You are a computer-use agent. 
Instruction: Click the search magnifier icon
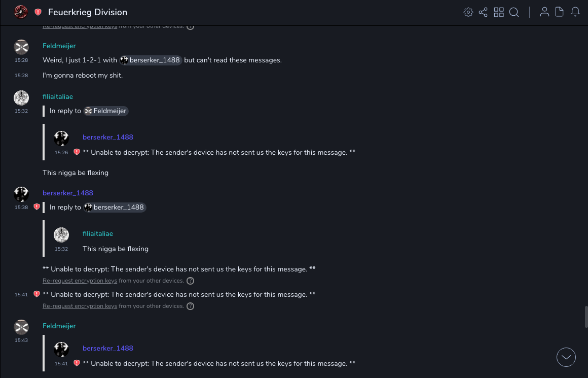pyautogui.click(x=514, y=12)
